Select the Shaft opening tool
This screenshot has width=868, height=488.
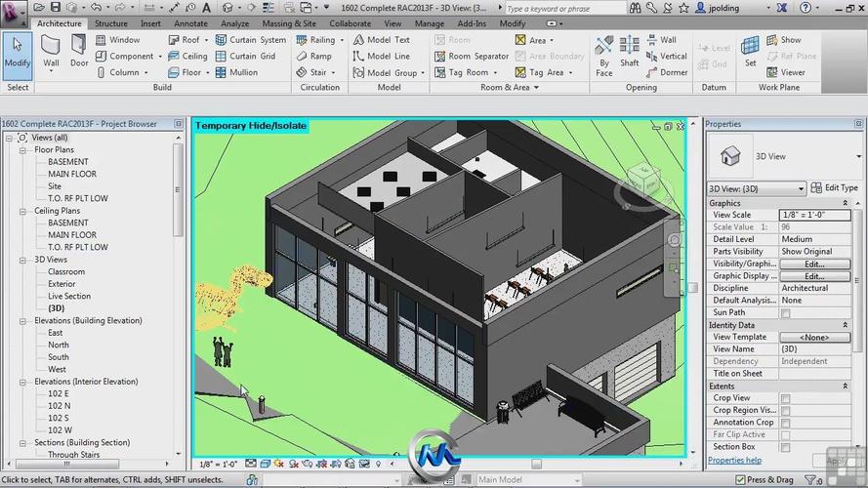coord(630,52)
